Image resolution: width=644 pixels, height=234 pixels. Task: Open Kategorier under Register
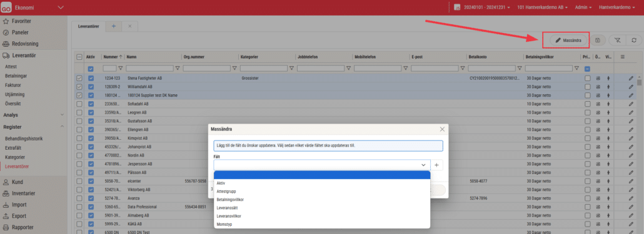coord(15,157)
